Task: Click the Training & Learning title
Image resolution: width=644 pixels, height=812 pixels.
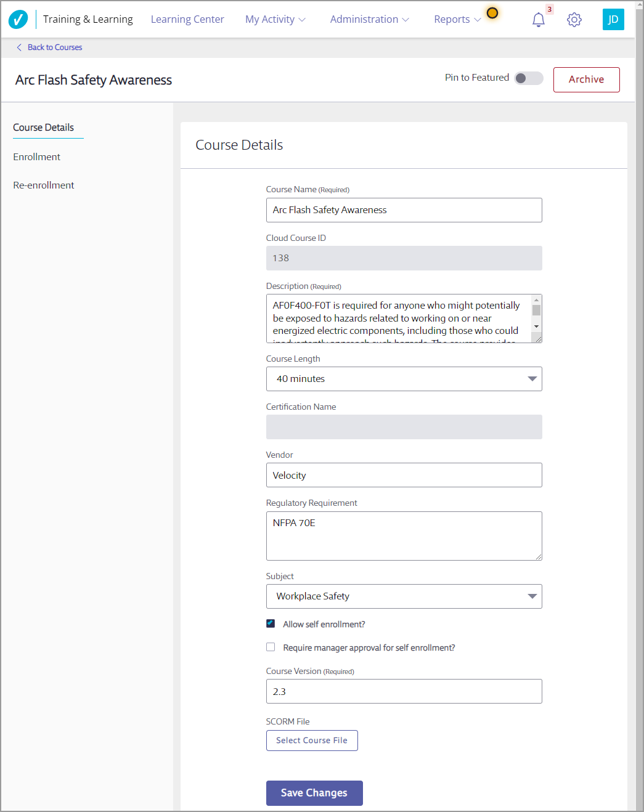Action: point(88,20)
